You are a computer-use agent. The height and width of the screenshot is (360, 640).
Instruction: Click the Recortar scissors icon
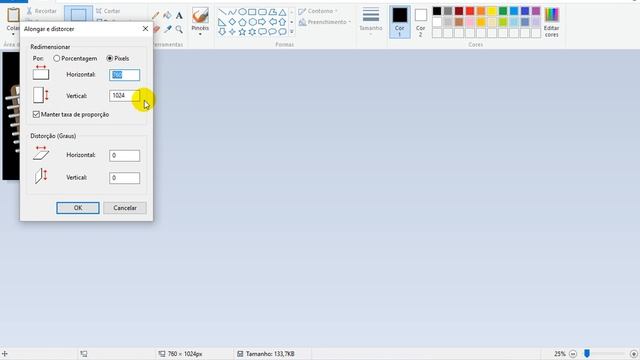coord(29,11)
